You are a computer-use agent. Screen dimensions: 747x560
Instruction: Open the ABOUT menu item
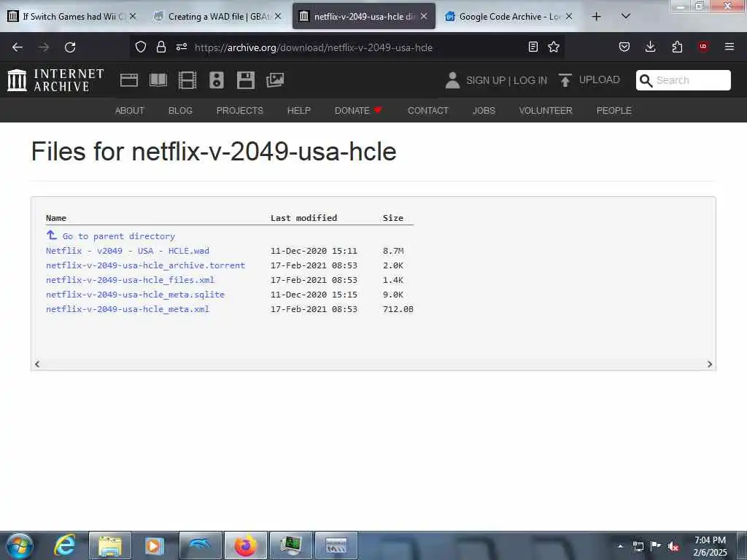[130, 111]
